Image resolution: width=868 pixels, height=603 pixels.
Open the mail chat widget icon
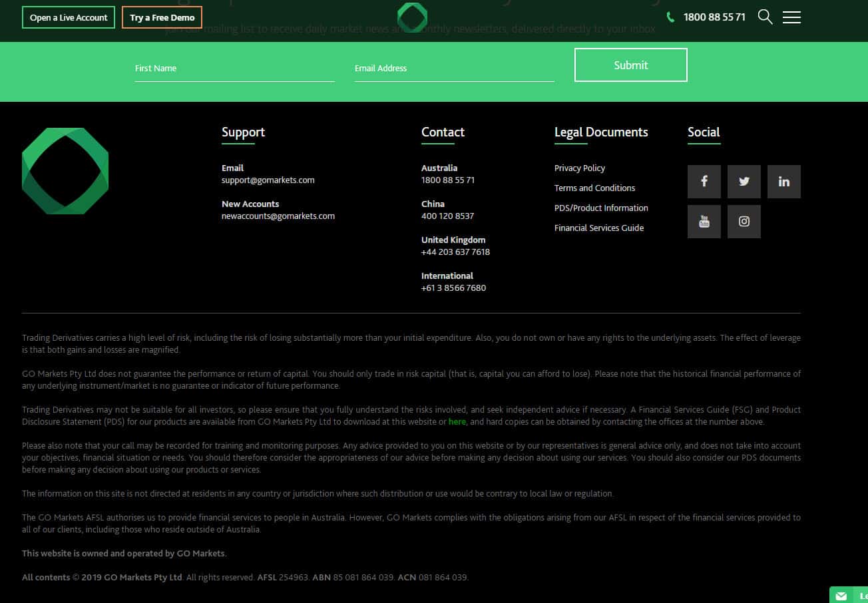(x=841, y=596)
